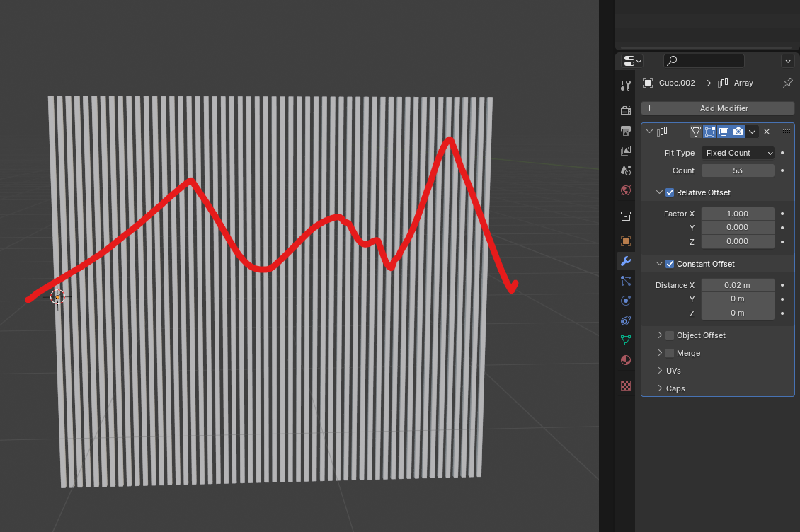This screenshot has width=800, height=532.
Task: Expand the Caps section
Action: pos(660,388)
